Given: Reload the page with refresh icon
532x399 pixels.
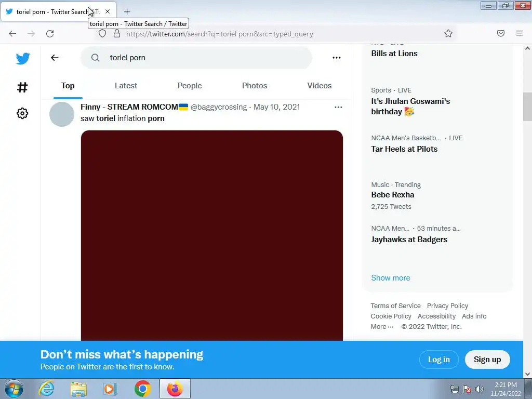Looking at the screenshot, I should 50,34.
